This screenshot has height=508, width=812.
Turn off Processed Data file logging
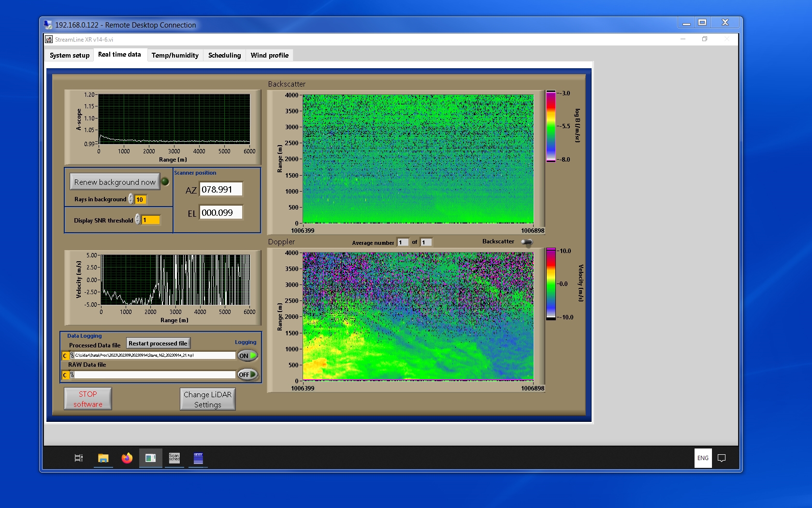pyautogui.click(x=247, y=356)
